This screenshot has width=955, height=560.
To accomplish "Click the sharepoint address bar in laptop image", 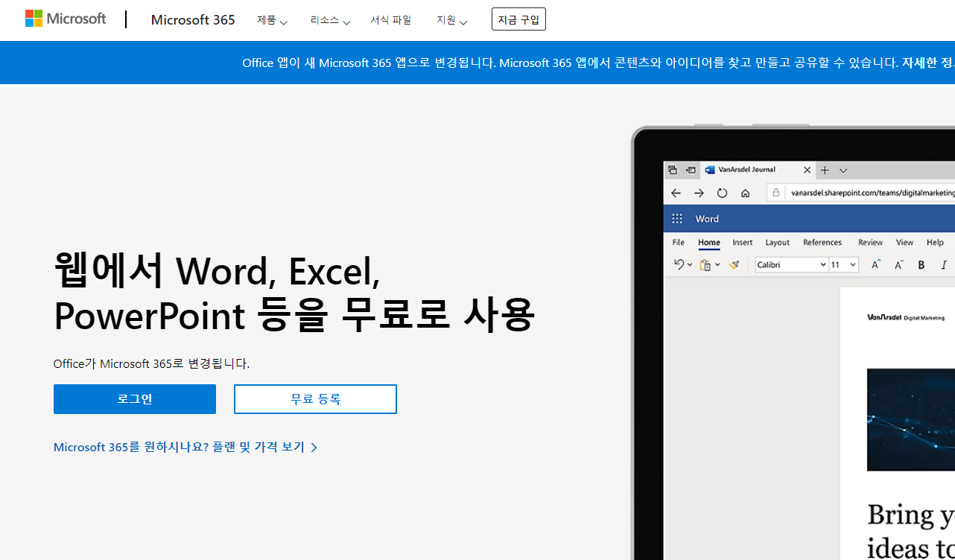I will click(861, 192).
